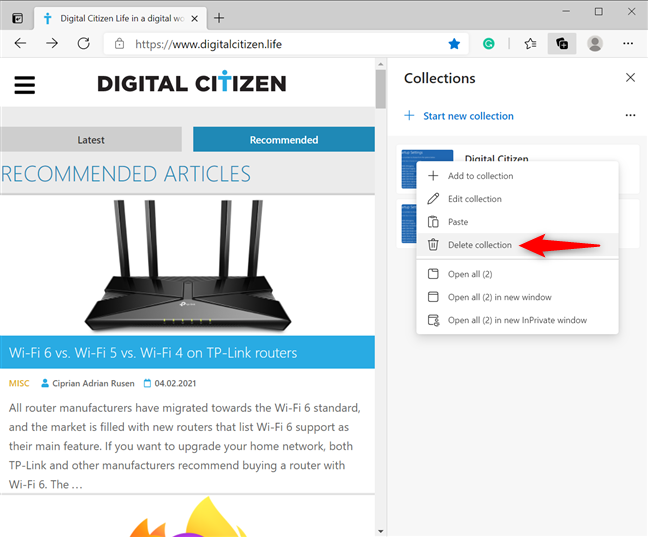Click the InPrivate window icon in context menu
Image resolution: width=648 pixels, height=537 pixels.
point(433,320)
